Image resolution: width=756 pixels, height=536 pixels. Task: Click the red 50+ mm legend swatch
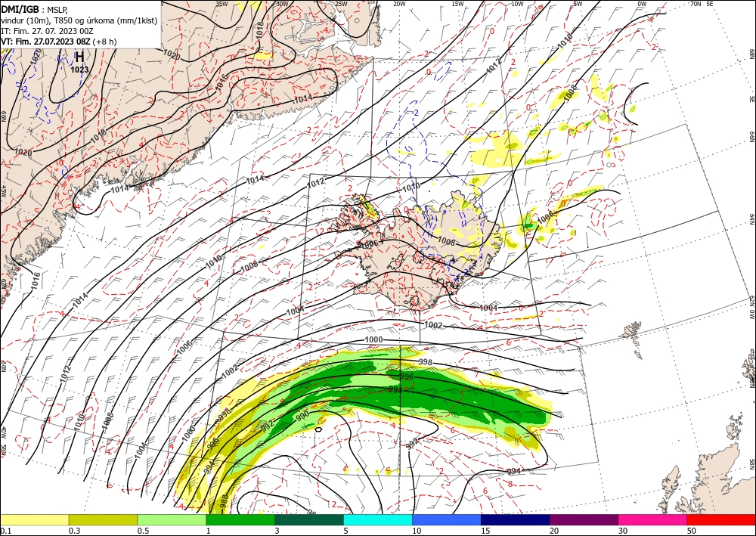[721, 519]
